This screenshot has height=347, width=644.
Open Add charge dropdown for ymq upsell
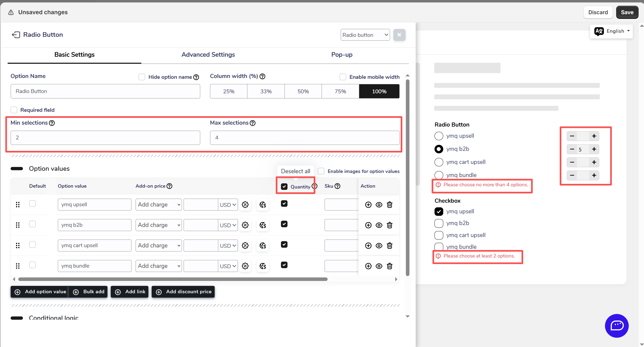(158, 205)
